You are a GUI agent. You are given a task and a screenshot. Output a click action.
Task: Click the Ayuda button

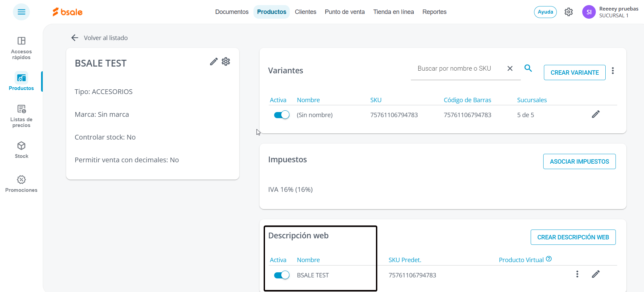545,12
